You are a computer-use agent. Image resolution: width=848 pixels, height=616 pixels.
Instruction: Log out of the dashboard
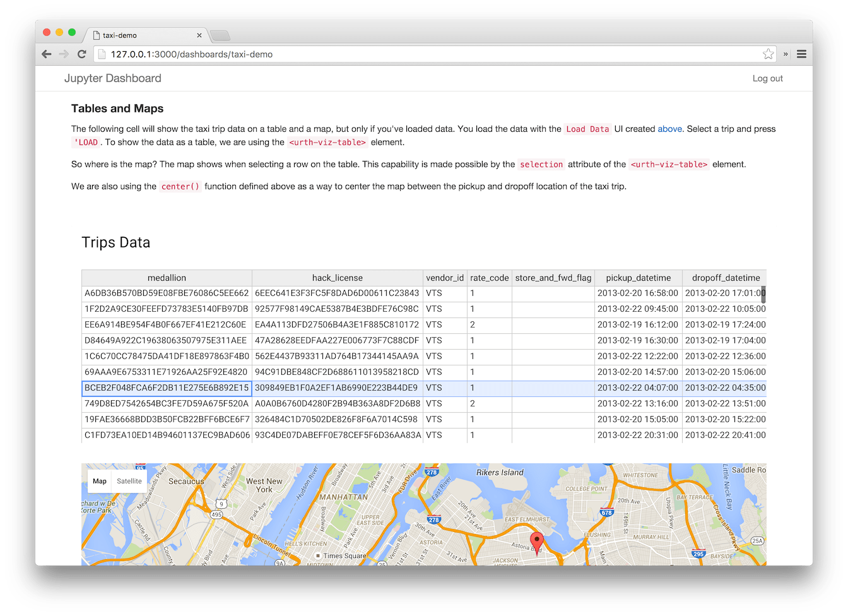[767, 78]
